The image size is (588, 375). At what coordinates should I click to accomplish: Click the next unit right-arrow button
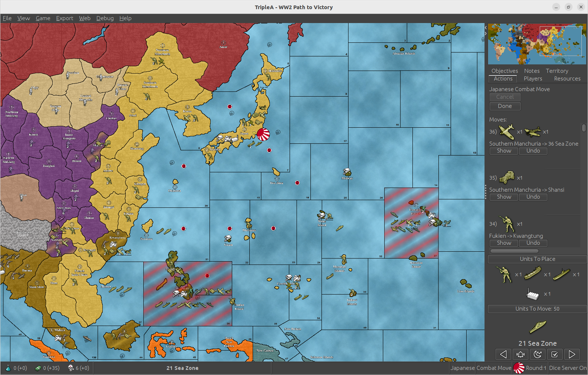coord(572,354)
